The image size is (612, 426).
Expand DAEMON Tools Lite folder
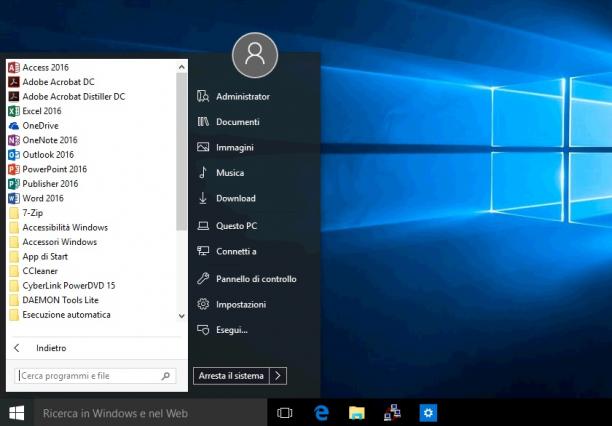pos(53,300)
